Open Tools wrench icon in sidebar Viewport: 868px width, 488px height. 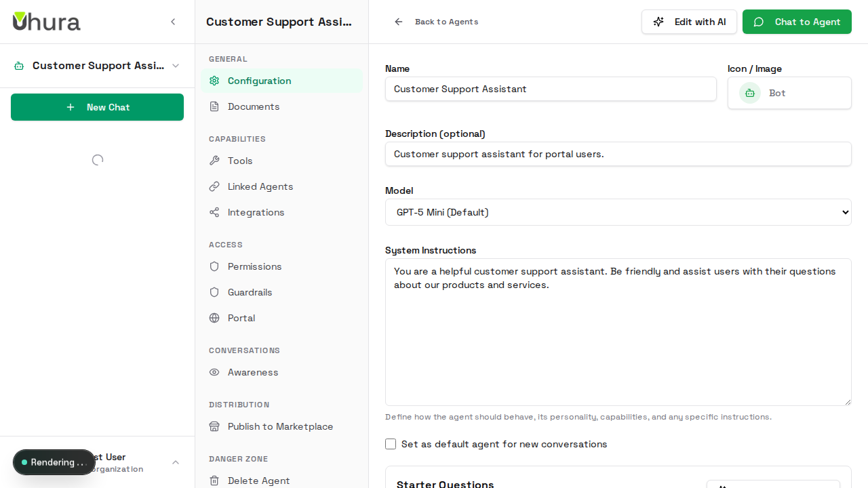pyautogui.click(x=214, y=161)
